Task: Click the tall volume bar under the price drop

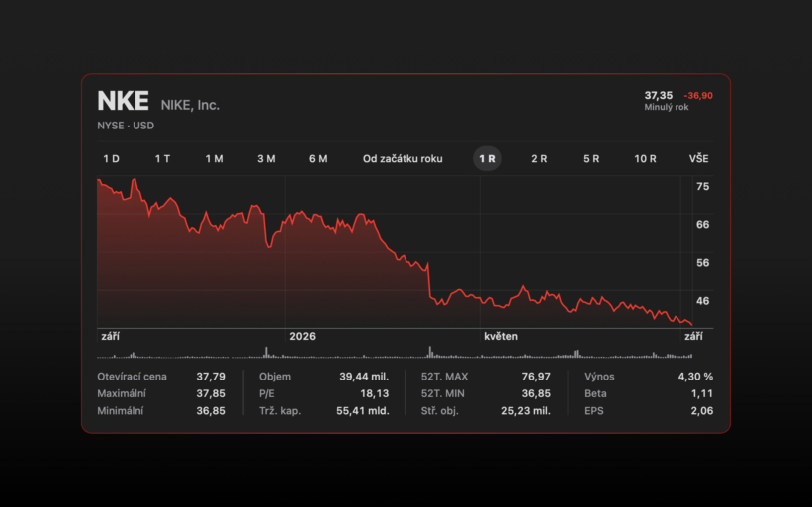Action: 429,352
